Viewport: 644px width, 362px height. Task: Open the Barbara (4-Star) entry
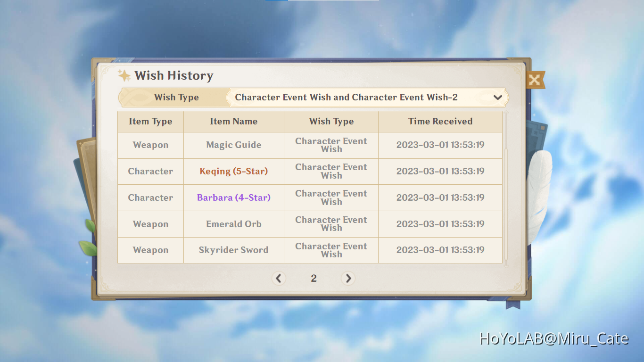tap(233, 197)
